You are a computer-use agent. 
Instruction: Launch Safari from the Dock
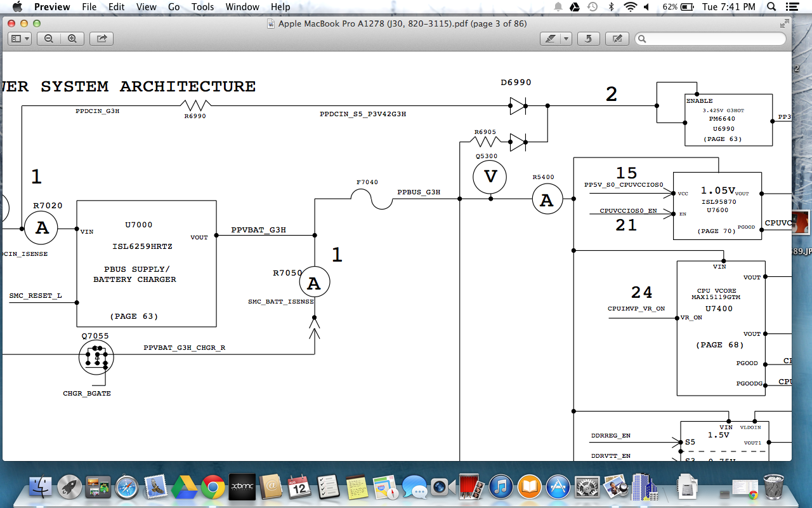coord(127,488)
